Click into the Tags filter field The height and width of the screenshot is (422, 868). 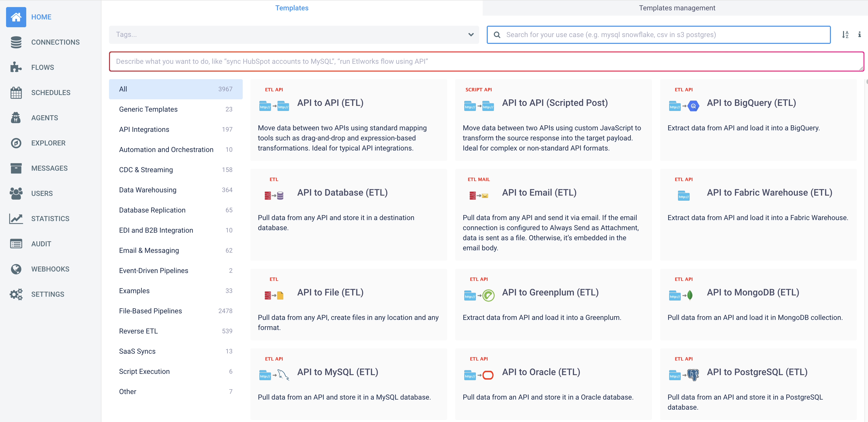(294, 35)
